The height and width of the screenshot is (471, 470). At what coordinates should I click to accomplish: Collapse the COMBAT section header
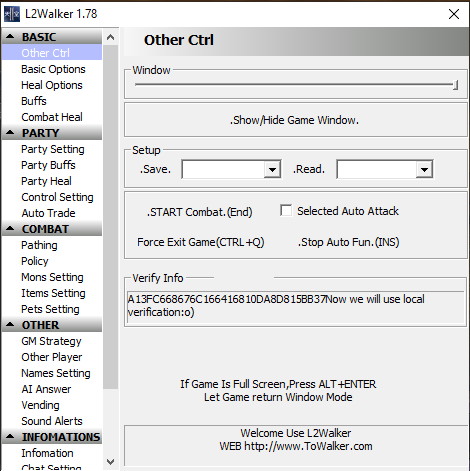click(52, 229)
